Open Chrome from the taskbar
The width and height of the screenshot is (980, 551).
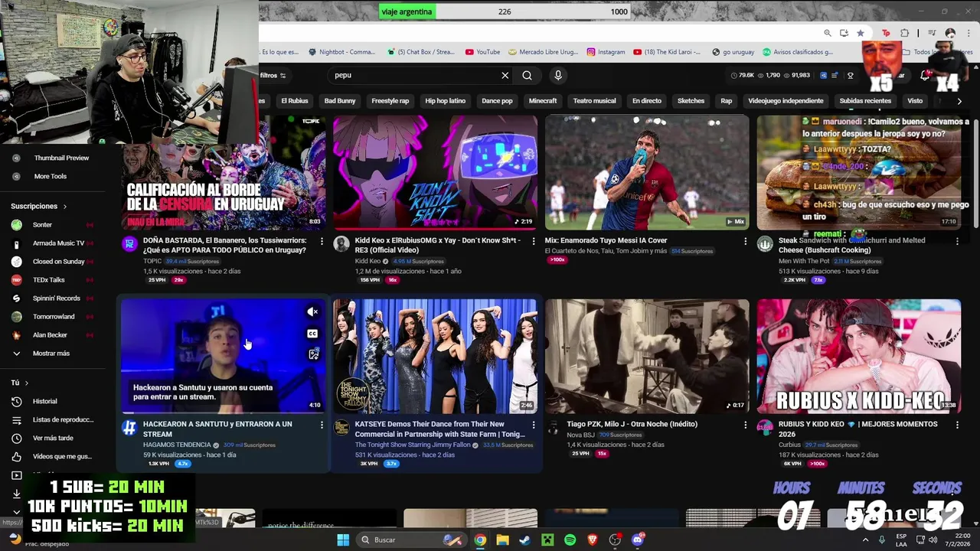pyautogui.click(x=480, y=540)
